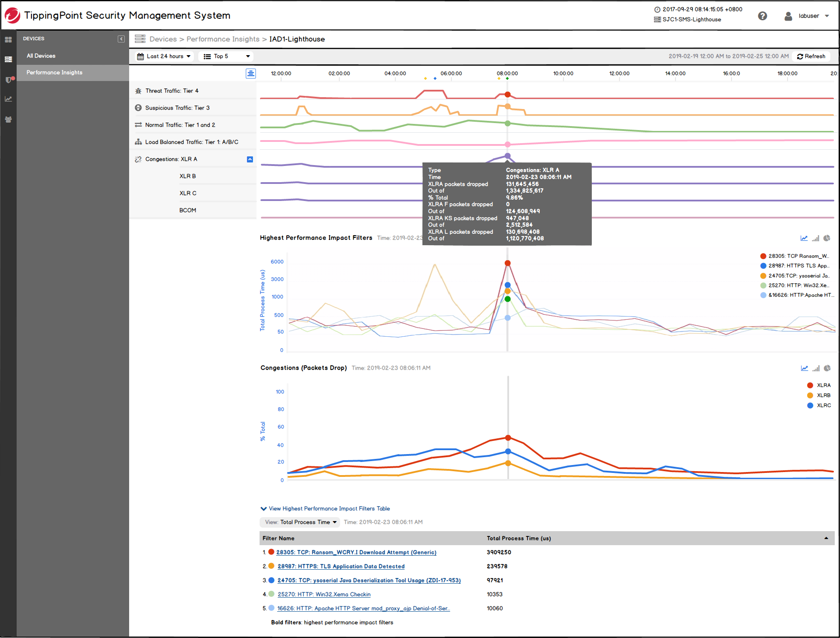This screenshot has height=638, width=840.
Task: Click the Refresh button
Action: (811, 56)
